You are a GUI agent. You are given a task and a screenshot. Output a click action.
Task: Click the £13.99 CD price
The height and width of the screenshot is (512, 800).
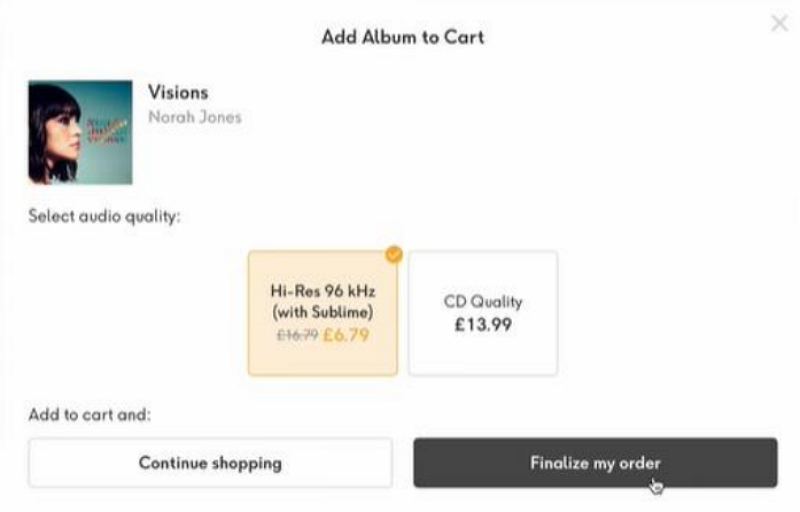[483, 324]
